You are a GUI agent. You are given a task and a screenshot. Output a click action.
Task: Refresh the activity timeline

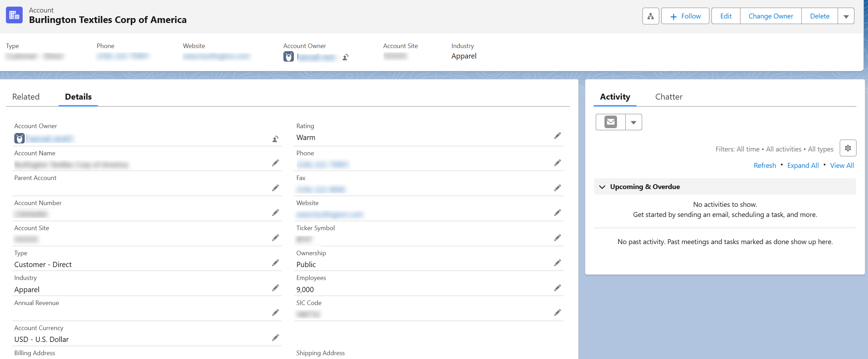(x=764, y=165)
